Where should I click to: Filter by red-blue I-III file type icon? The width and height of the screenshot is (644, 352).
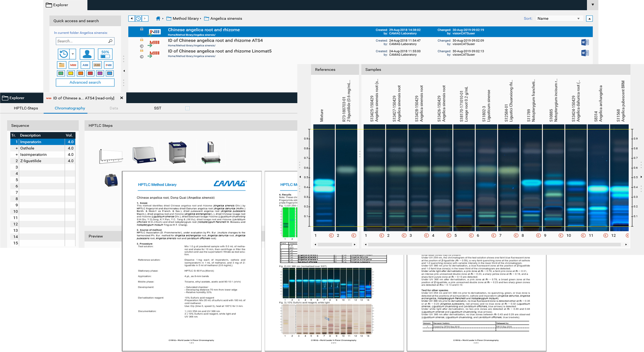[x=109, y=65]
